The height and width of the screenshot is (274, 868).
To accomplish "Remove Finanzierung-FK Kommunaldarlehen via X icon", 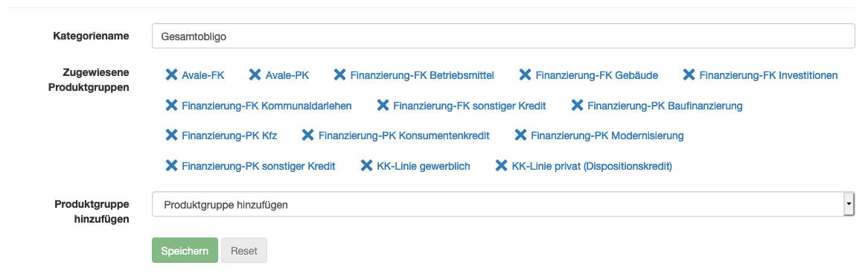I will (172, 105).
